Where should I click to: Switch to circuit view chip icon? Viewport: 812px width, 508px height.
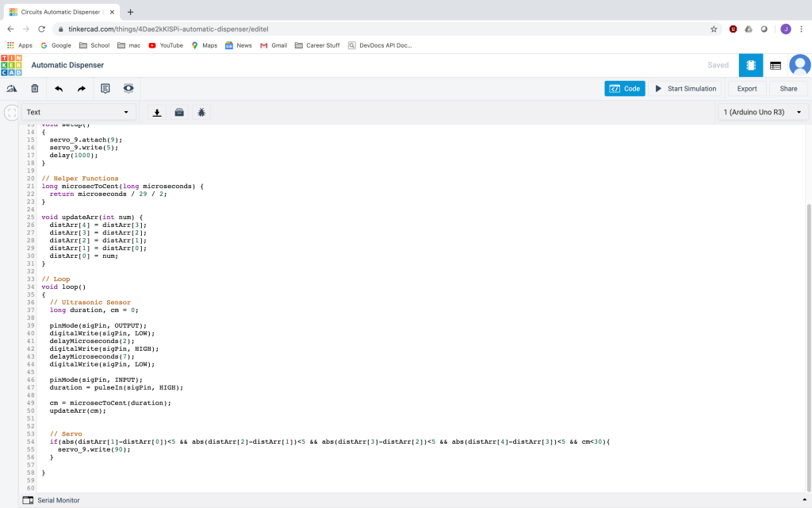pyautogui.click(x=750, y=65)
